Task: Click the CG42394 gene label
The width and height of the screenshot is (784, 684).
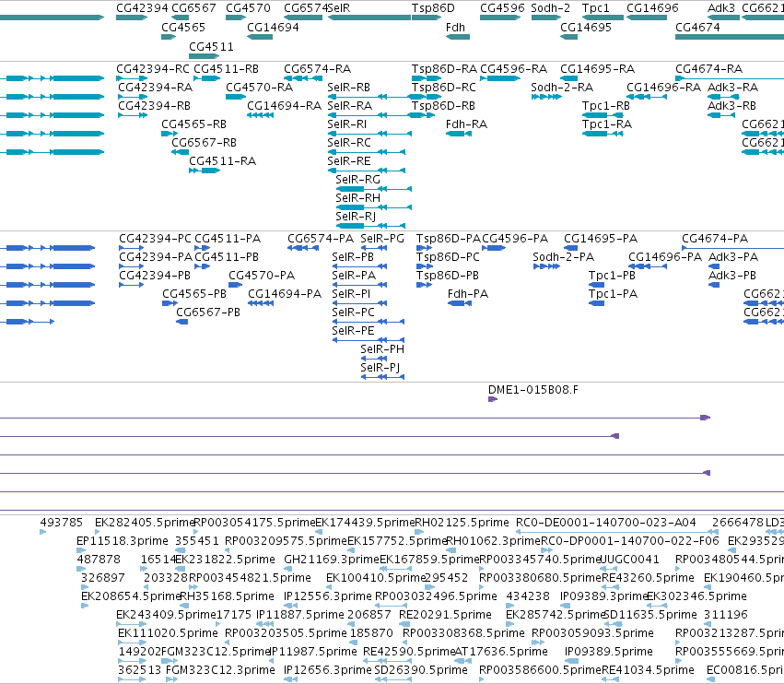Action: 142,8
